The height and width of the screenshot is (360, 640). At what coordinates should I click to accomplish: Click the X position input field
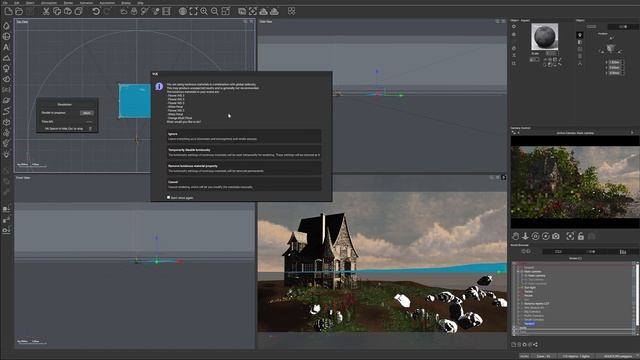tap(615, 62)
